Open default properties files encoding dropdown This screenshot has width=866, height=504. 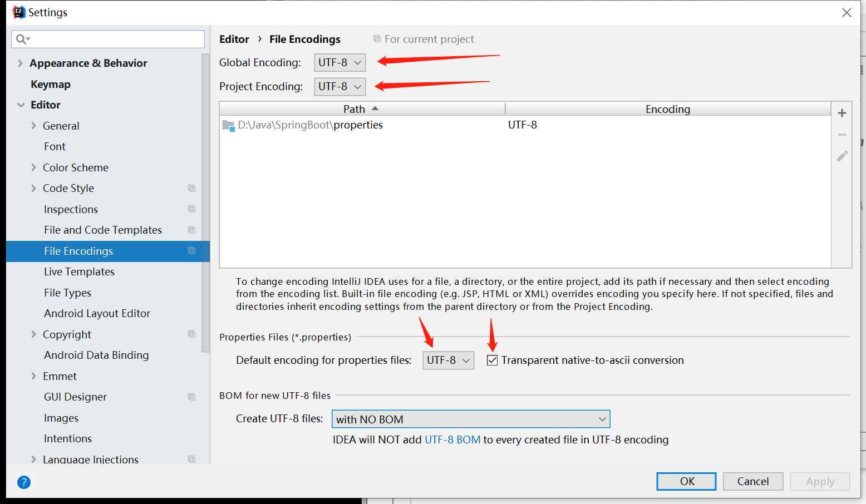[x=449, y=360]
